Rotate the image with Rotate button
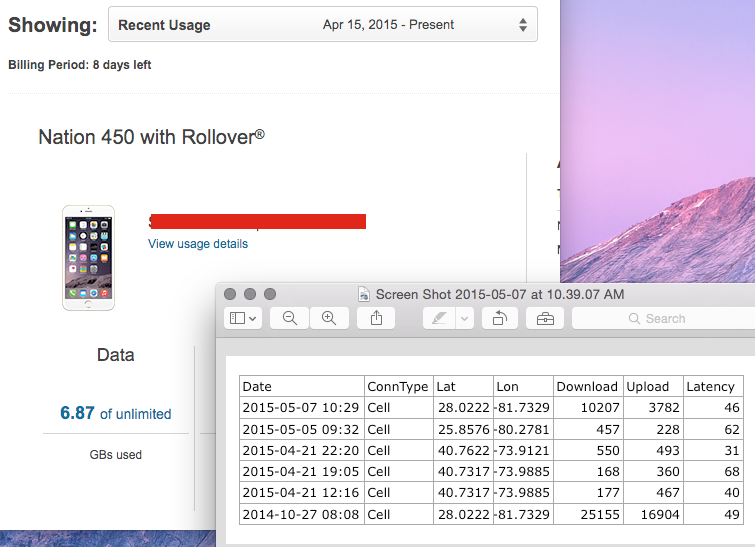 (500, 318)
